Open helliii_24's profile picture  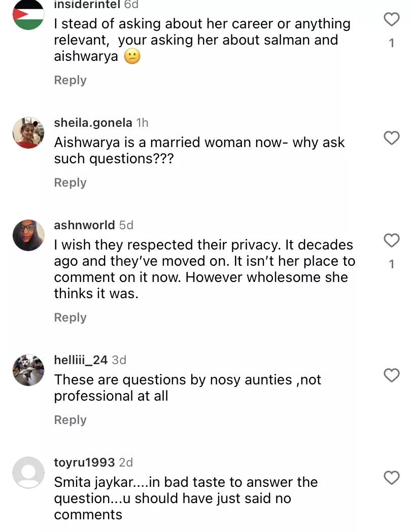click(28, 370)
